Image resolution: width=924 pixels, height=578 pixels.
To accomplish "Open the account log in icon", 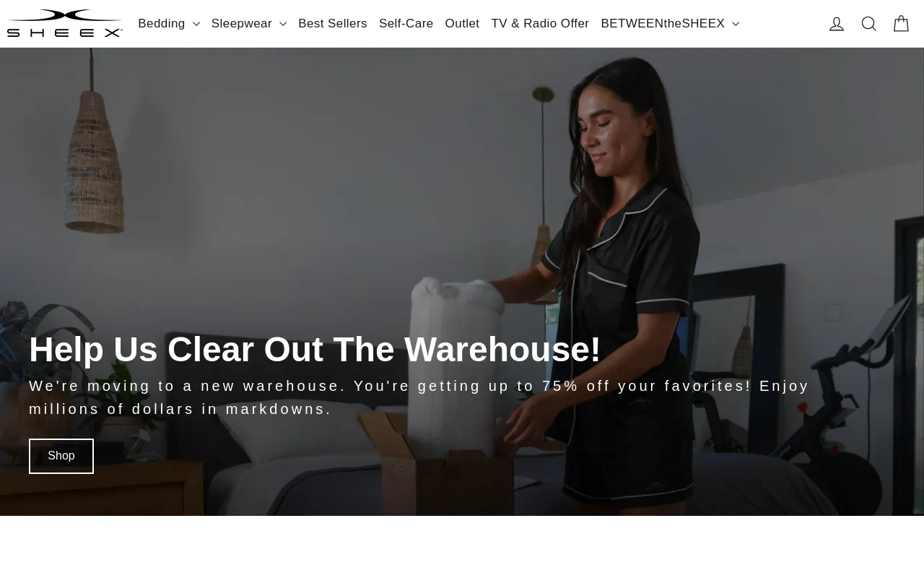I will pyautogui.click(x=837, y=24).
